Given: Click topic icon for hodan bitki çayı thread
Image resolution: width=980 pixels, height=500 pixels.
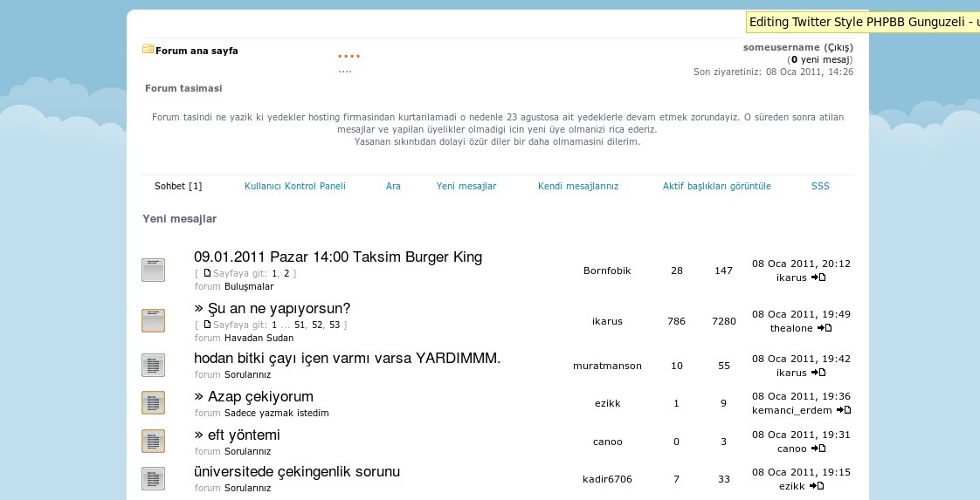Looking at the screenshot, I should tap(153, 365).
